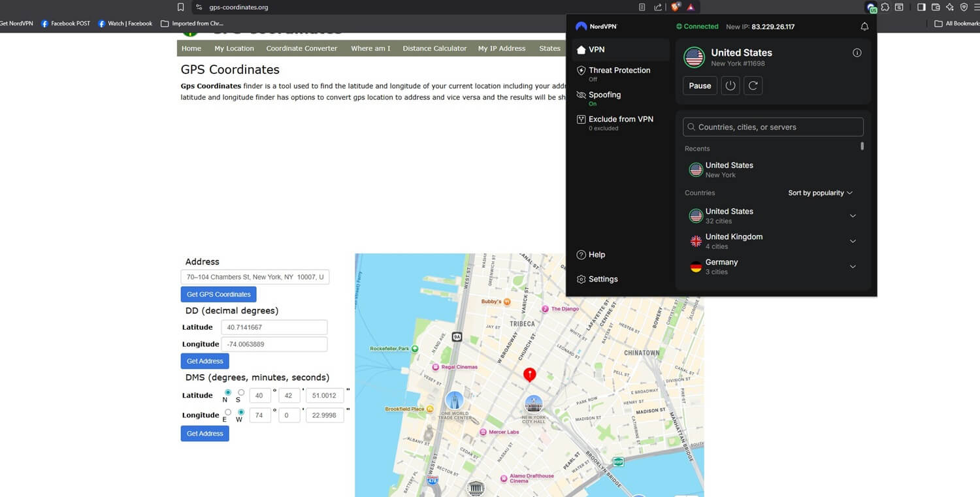Expand the United States cities list

pos(853,216)
